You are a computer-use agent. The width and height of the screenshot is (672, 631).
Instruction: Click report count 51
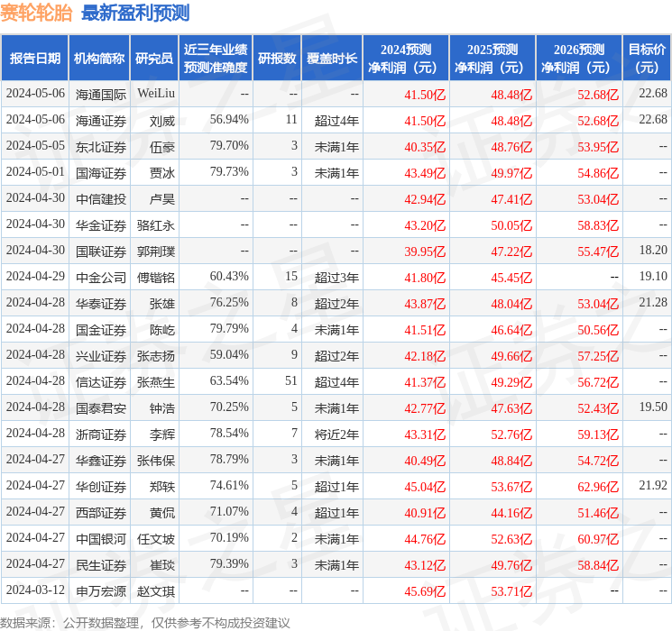(291, 380)
